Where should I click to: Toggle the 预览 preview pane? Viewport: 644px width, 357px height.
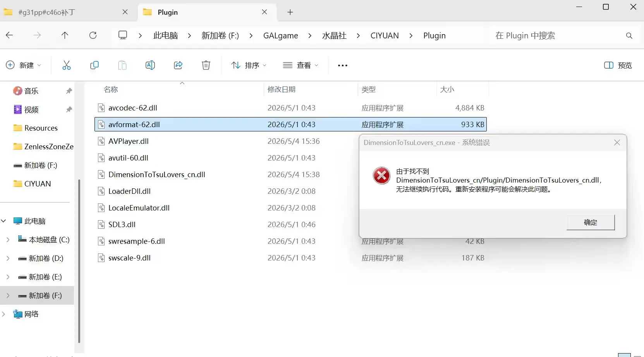[618, 65]
